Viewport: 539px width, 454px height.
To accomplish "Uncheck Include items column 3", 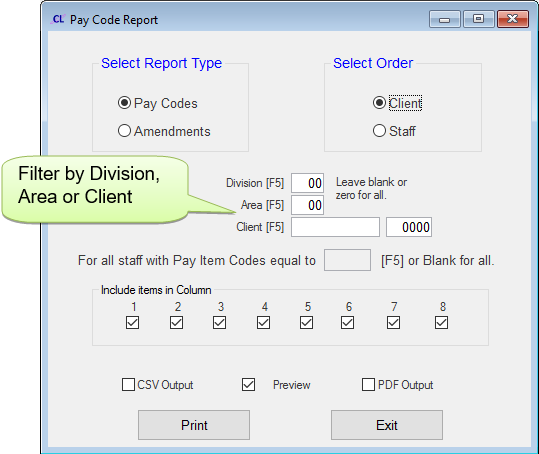I will click(219, 323).
